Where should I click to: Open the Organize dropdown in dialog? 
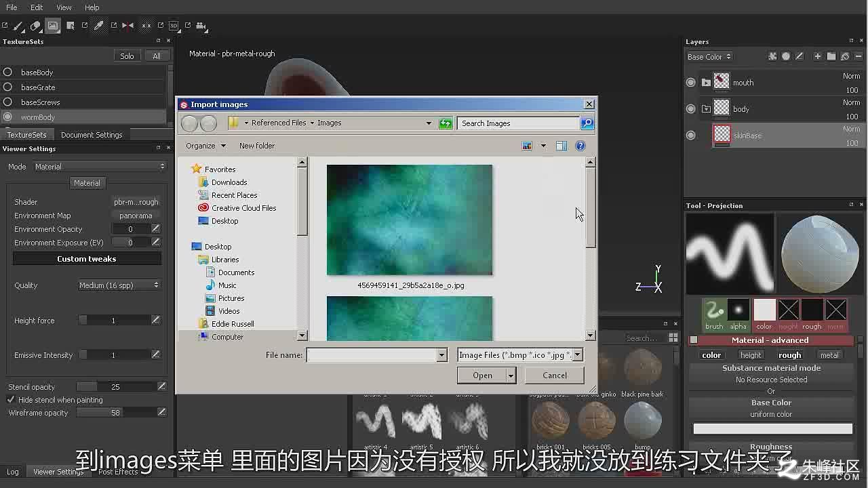205,146
